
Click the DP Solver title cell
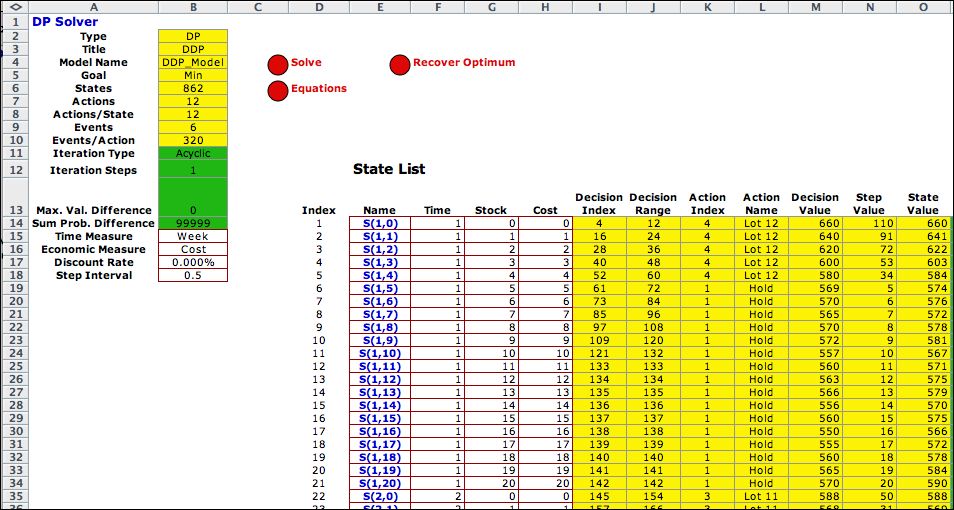pyautogui.click(x=94, y=22)
